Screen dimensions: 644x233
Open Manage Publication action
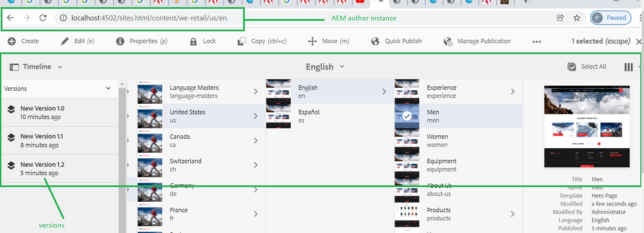[477, 41]
